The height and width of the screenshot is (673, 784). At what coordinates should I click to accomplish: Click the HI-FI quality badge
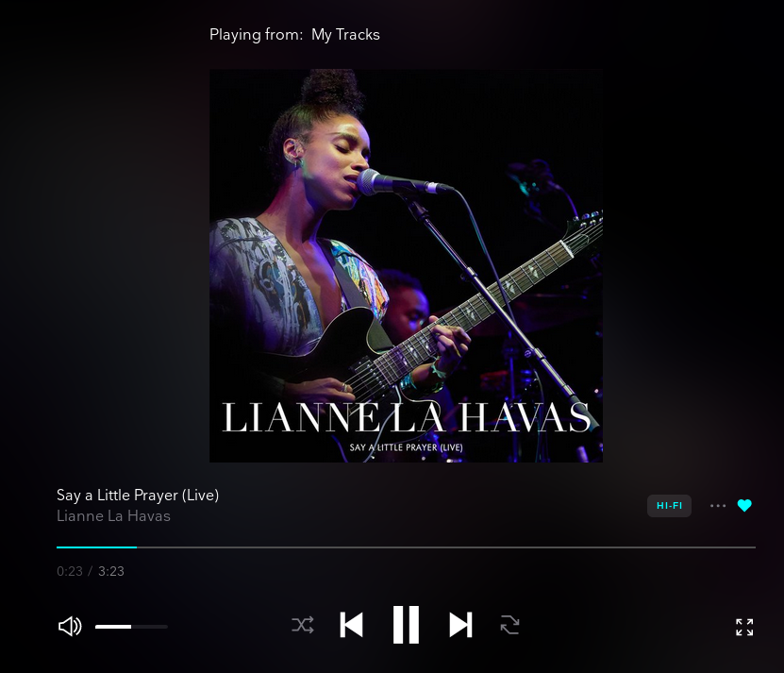[669, 505]
